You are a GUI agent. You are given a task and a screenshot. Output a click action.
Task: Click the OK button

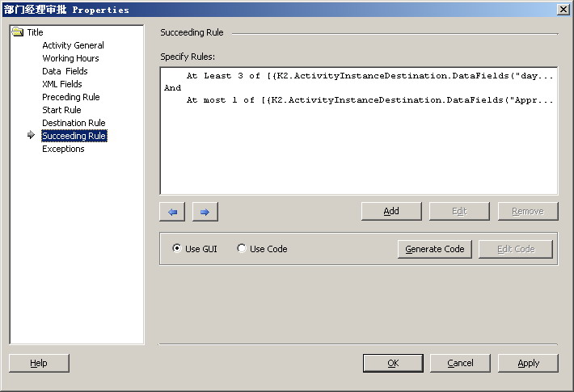(x=393, y=363)
